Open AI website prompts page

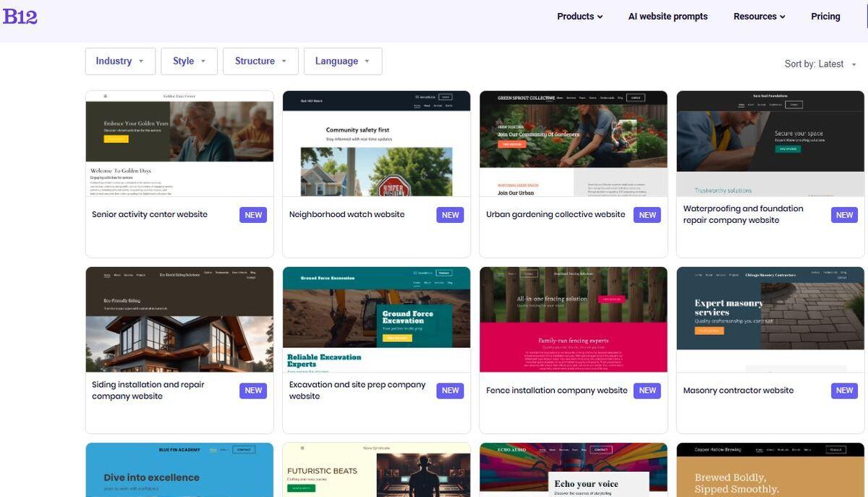tap(668, 17)
